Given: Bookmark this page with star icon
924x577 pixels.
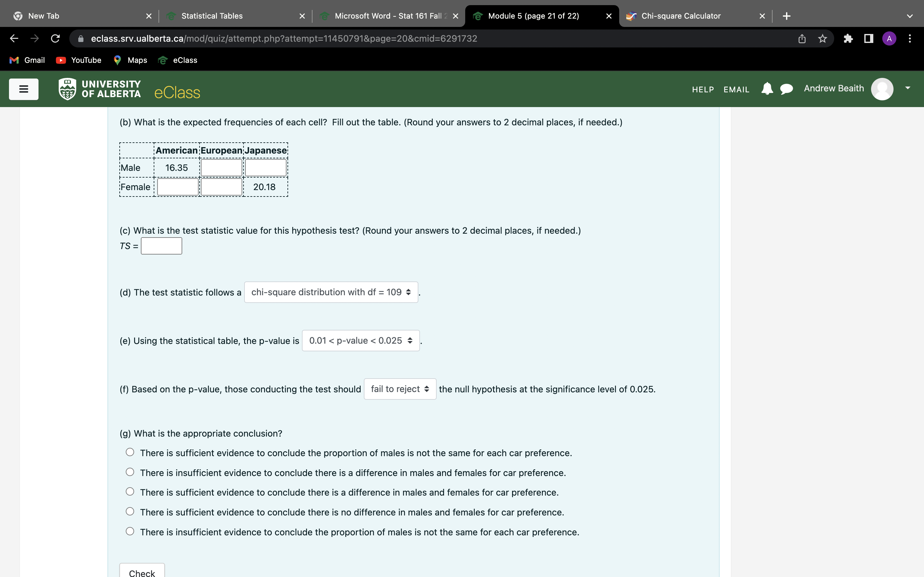Looking at the screenshot, I should 822,38.
